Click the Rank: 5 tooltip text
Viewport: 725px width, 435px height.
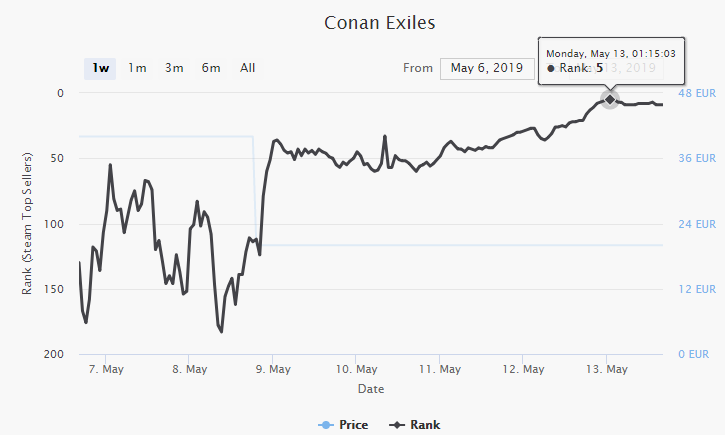pos(582,69)
